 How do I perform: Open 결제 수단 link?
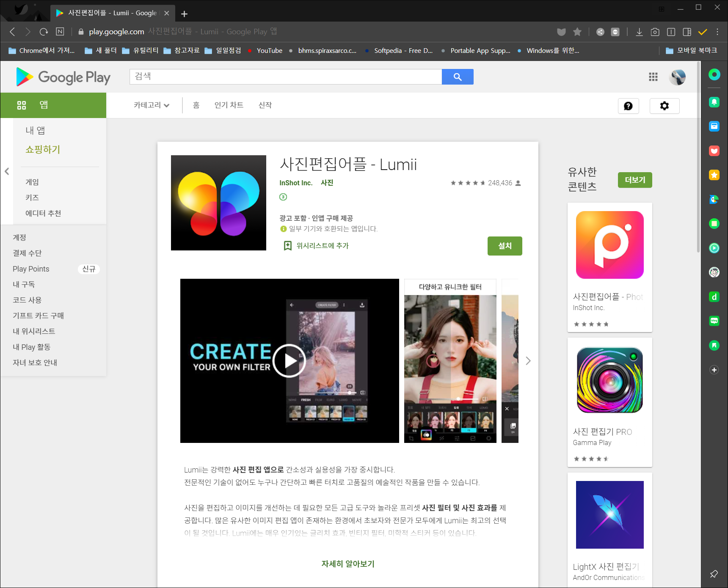(x=27, y=253)
